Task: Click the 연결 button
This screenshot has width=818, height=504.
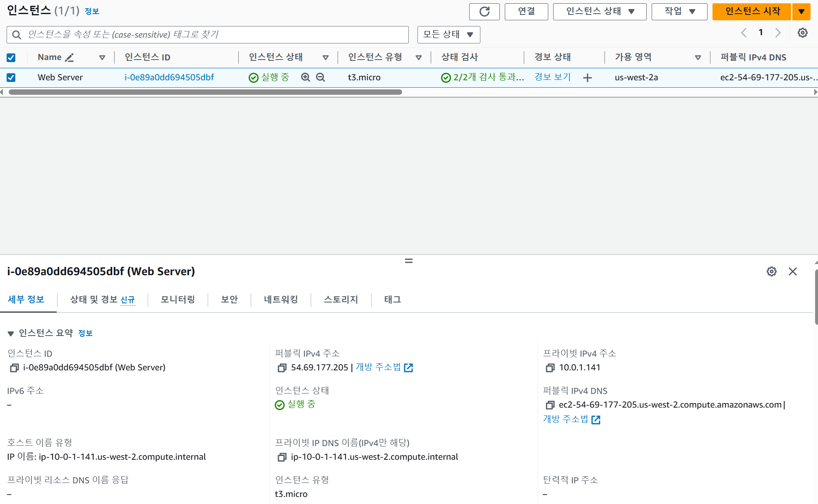Action: (x=526, y=12)
